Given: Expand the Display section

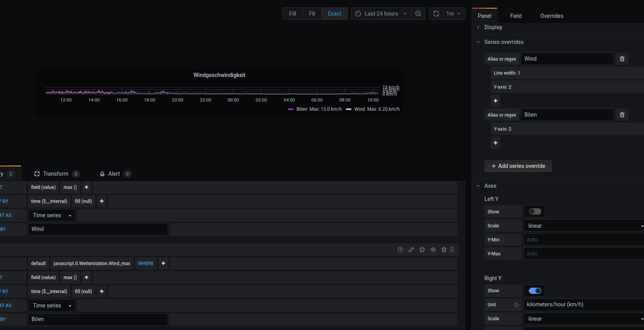Looking at the screenshot, I should pyautogui.click(x=493, y=27).
